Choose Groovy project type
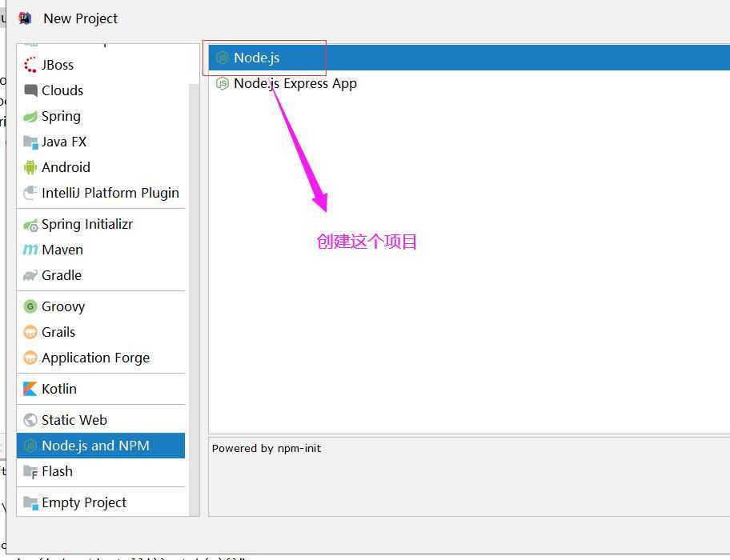This screenshot has height=560, width=730. (x=63, y=307)
